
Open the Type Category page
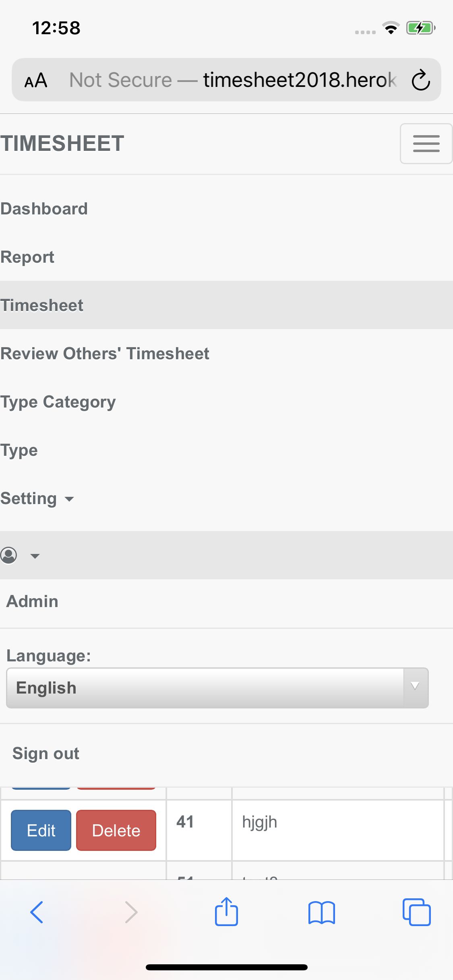58,401
